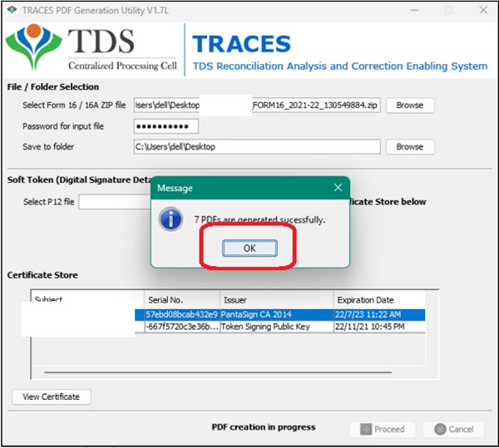Viewport: 499px width, 448px height.
Task: Click the Issuer column header
Action: point(277,300)
